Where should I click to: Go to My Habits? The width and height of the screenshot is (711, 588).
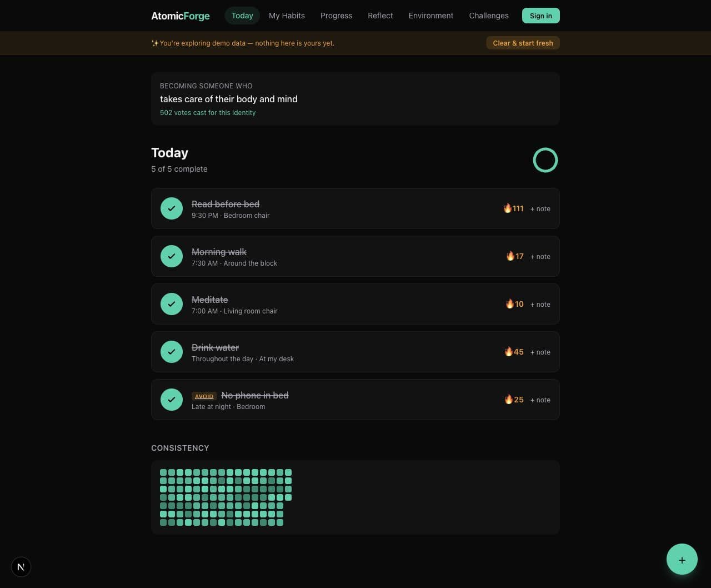point(287,16)
